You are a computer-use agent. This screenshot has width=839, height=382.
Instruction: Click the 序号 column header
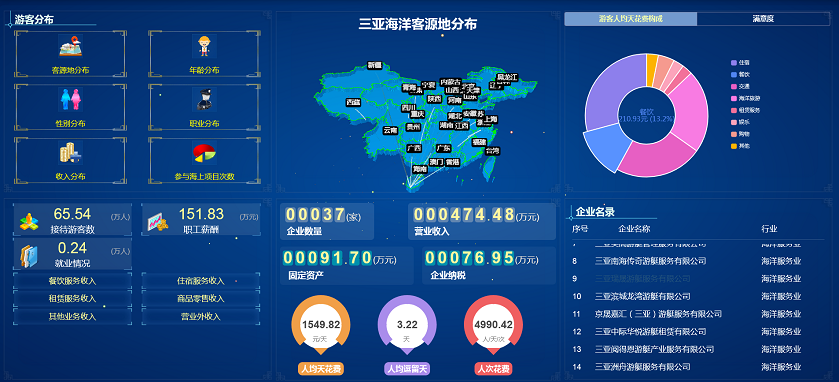pyautogui.click(x=580, y=229)
